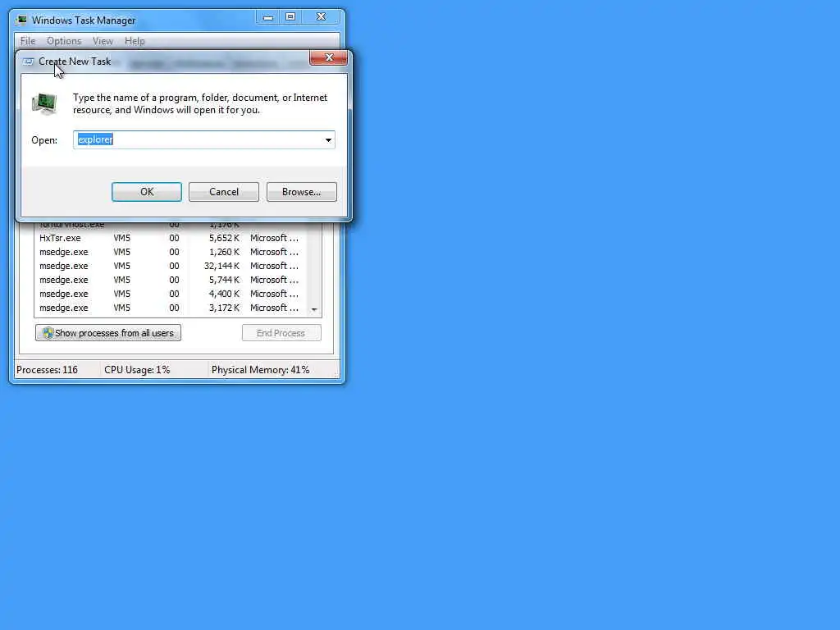The width and height of the screenshot is (840, 630).
Task: Select the HxTsr.exe process name
Action: tap(60, 238)
